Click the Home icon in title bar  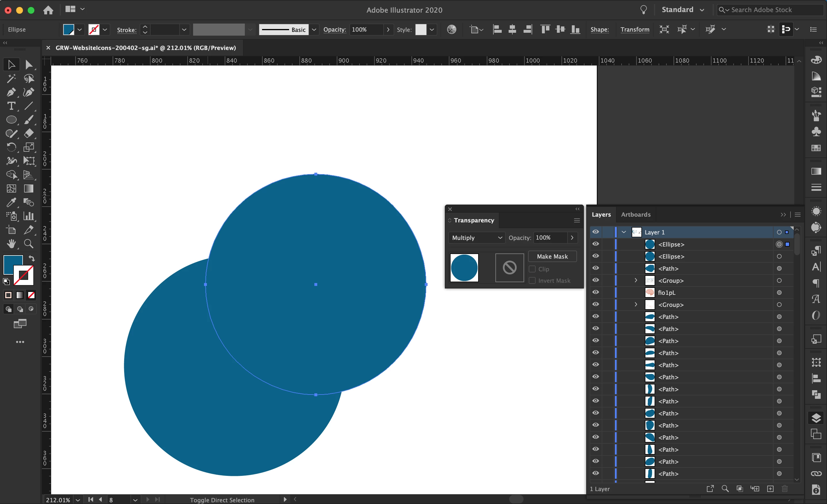tap(48, 10)
